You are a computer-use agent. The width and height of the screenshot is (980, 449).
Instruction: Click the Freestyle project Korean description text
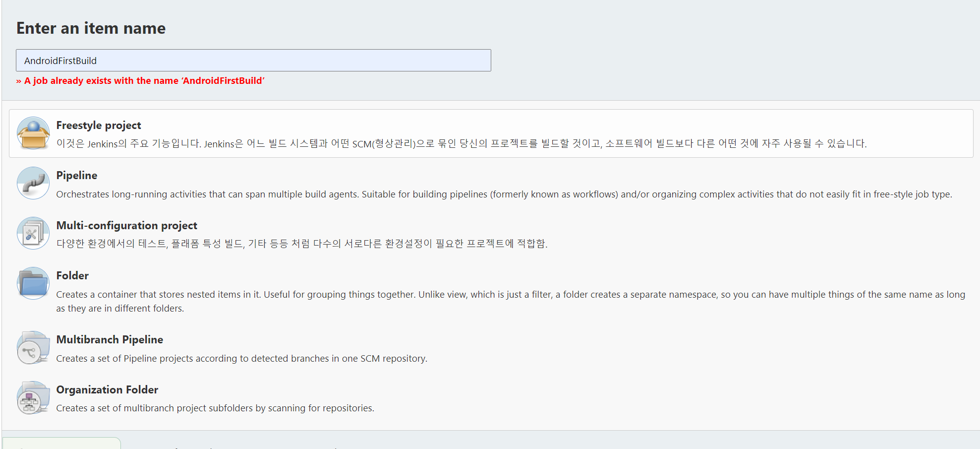pos(461,143)
